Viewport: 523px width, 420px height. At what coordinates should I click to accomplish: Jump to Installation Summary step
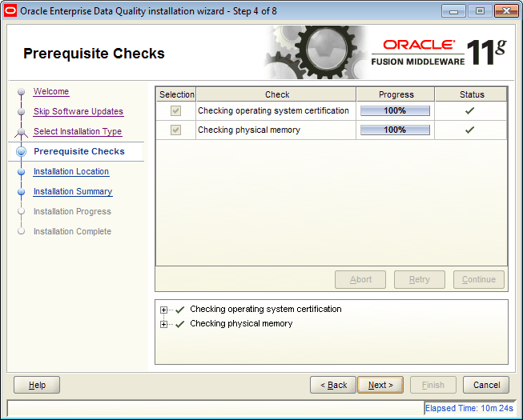point(73,191)
